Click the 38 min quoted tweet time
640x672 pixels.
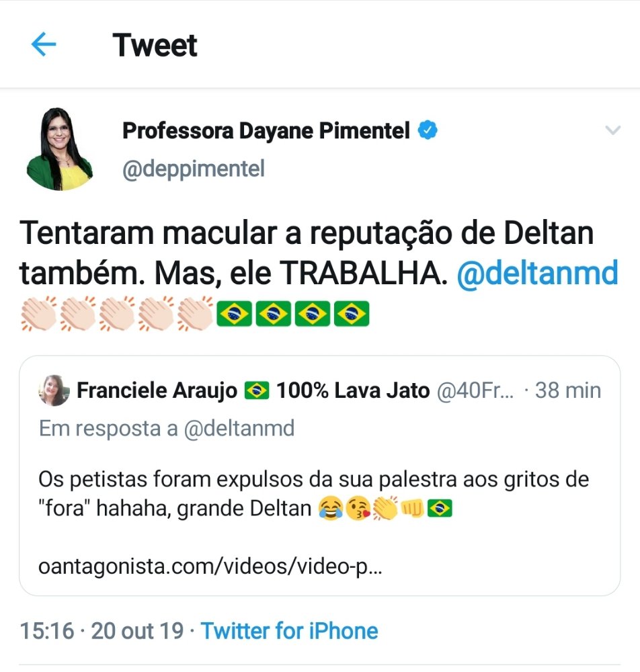point(568,390)
